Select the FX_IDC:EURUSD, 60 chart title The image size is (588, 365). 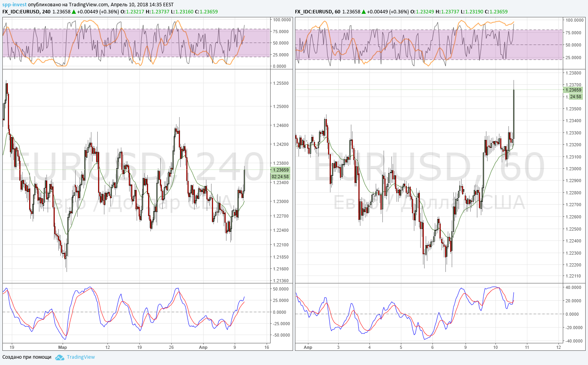point(317,11)
